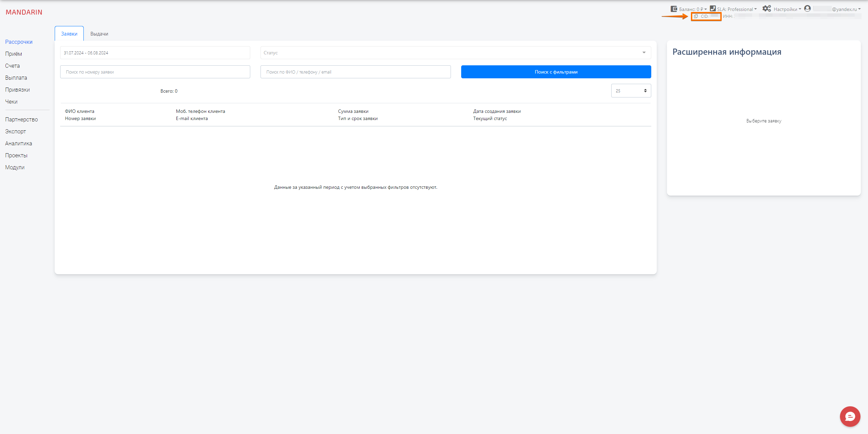Open the Баланс dropdown
Viewport: 868px width, 434px height.
pyautogui.click(x=692, y=9)
